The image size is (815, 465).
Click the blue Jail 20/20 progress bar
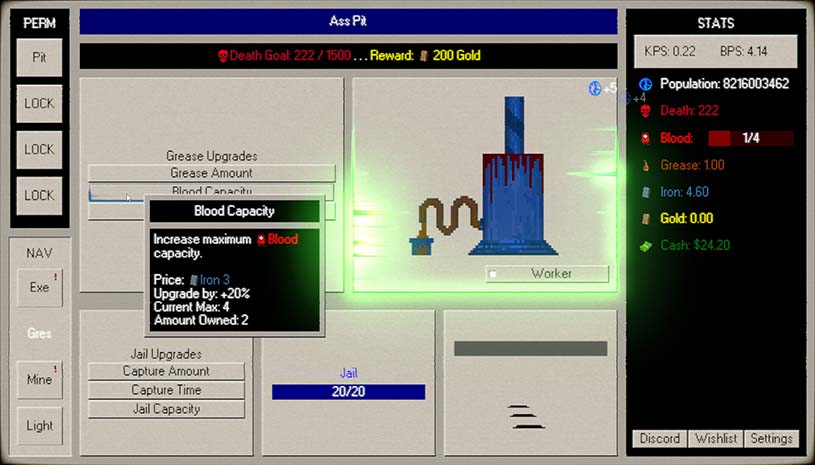pyautogui.click(x=348, y=392)
